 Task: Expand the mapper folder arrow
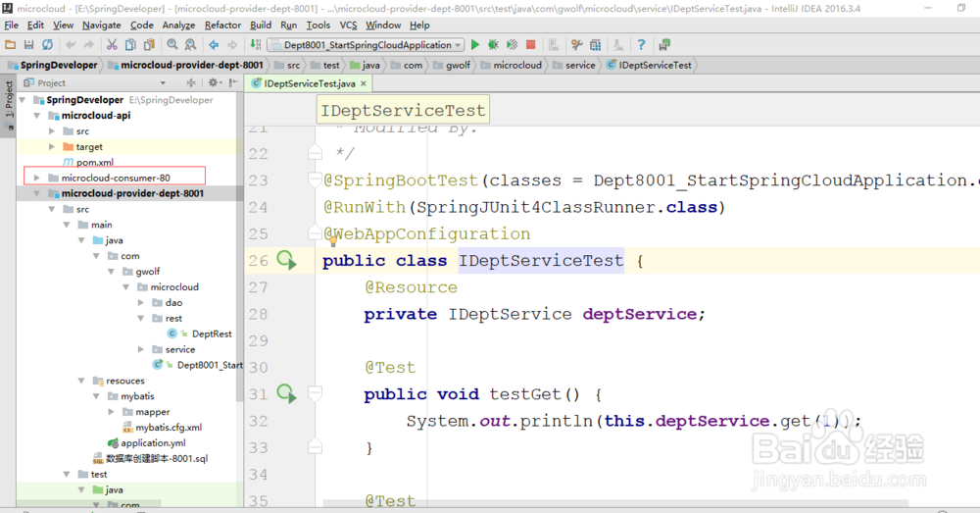click(112, 412)
